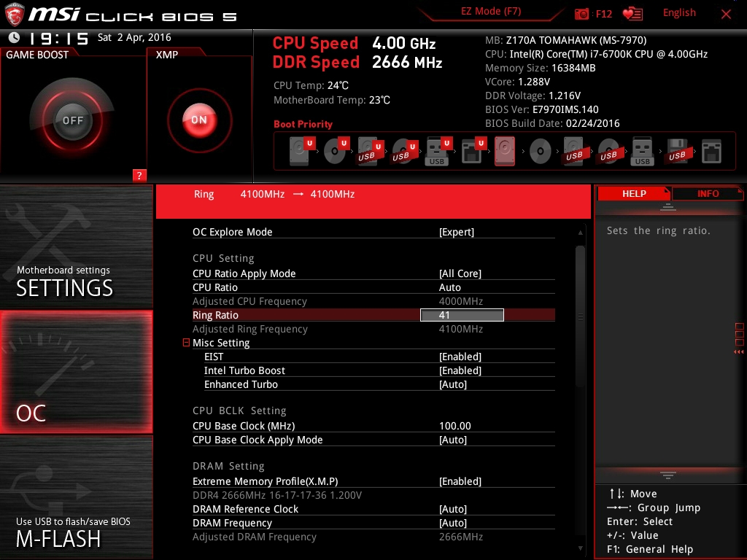Click the Ring Ratio input field showing 41
This screenshot has width=747, height=560.
[462, 315]
